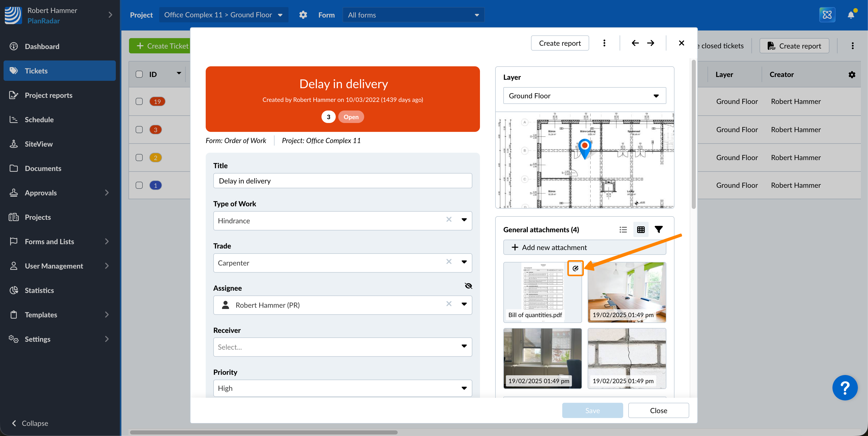Switch attachments to grid view

(x=640, y=230)
